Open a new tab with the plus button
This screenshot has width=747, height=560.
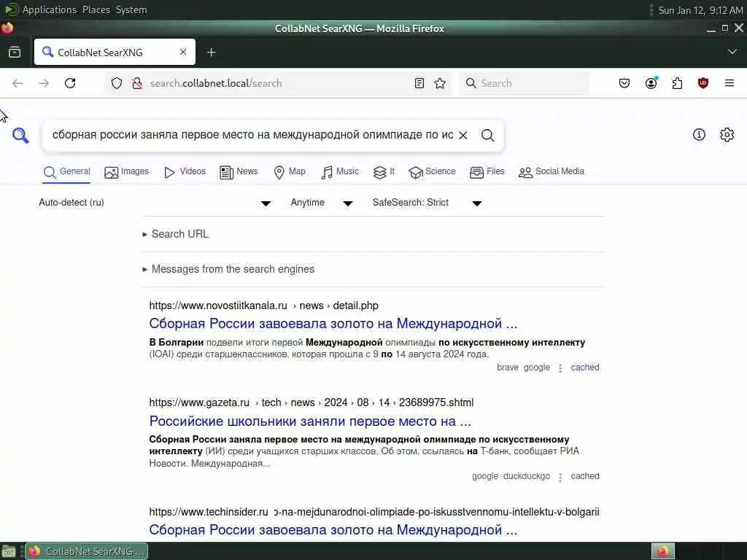point(211,52)
